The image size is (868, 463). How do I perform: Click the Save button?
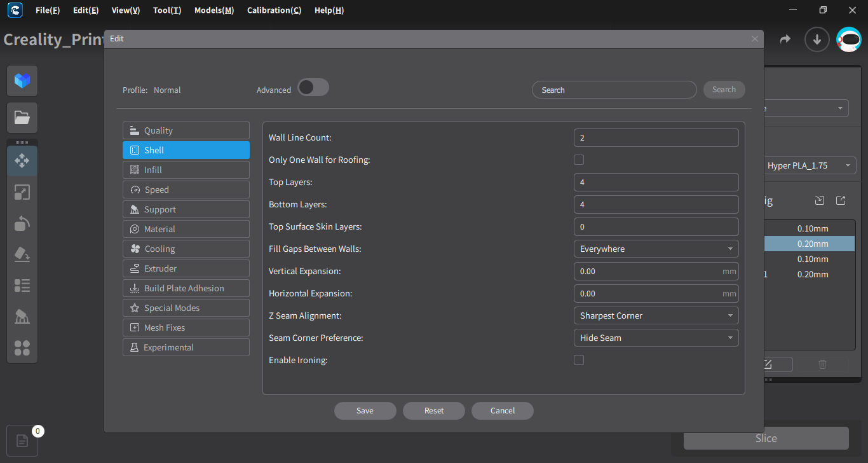pos(365,411)
